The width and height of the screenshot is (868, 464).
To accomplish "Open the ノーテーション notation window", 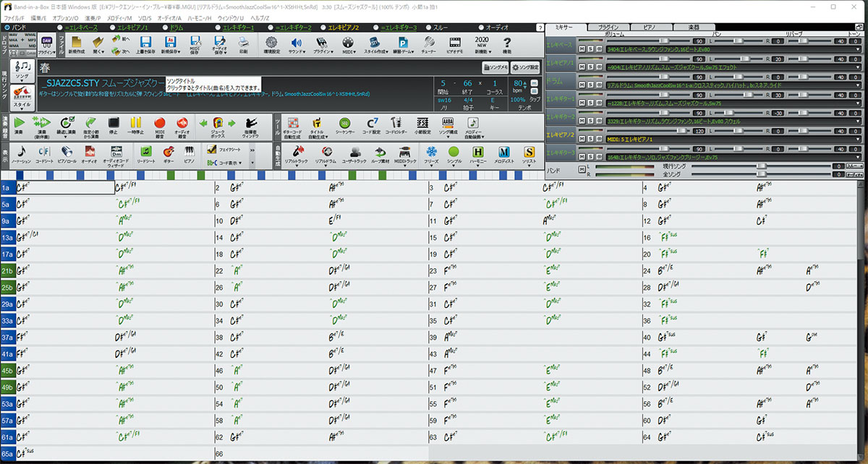I will point(20,154).
